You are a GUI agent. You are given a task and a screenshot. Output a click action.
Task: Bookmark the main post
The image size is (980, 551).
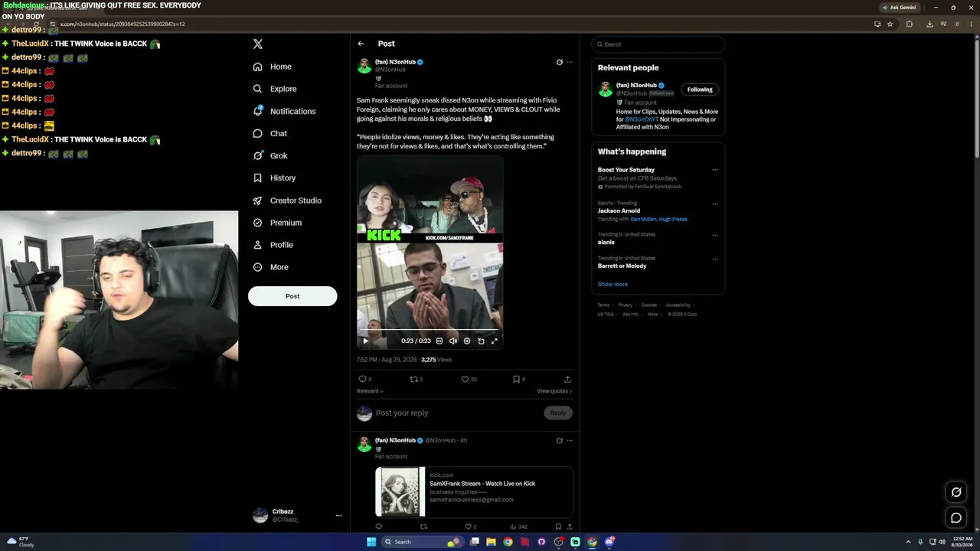(x=517, y=379)
